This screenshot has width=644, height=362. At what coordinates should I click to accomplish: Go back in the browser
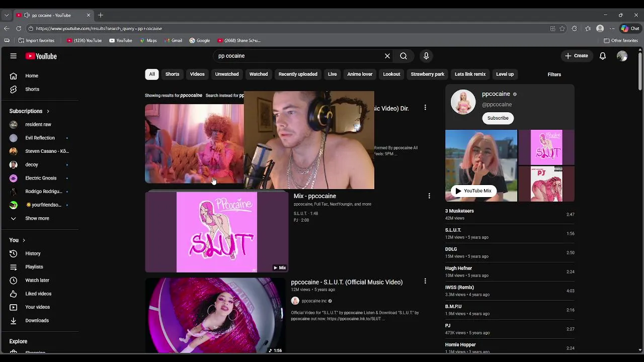tap(7, 29)
